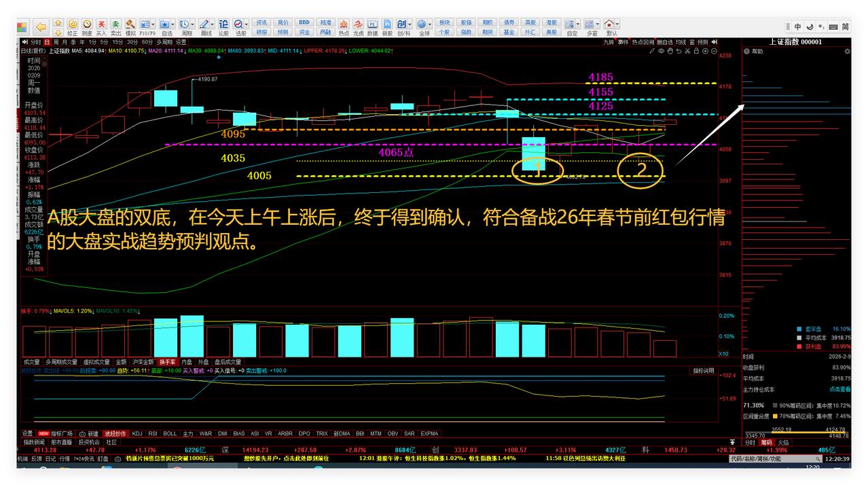Toggle the lock icon above chart
The image size is (868, 485).
point(696,51)
